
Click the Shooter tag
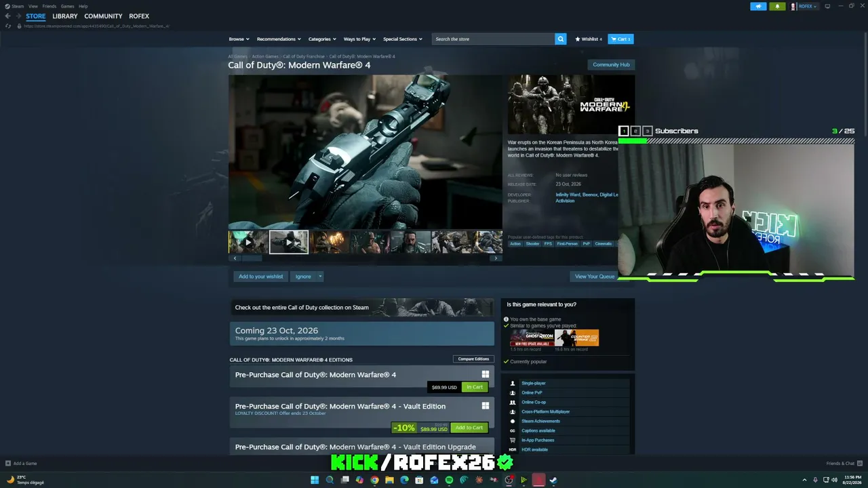pos(532,244)
